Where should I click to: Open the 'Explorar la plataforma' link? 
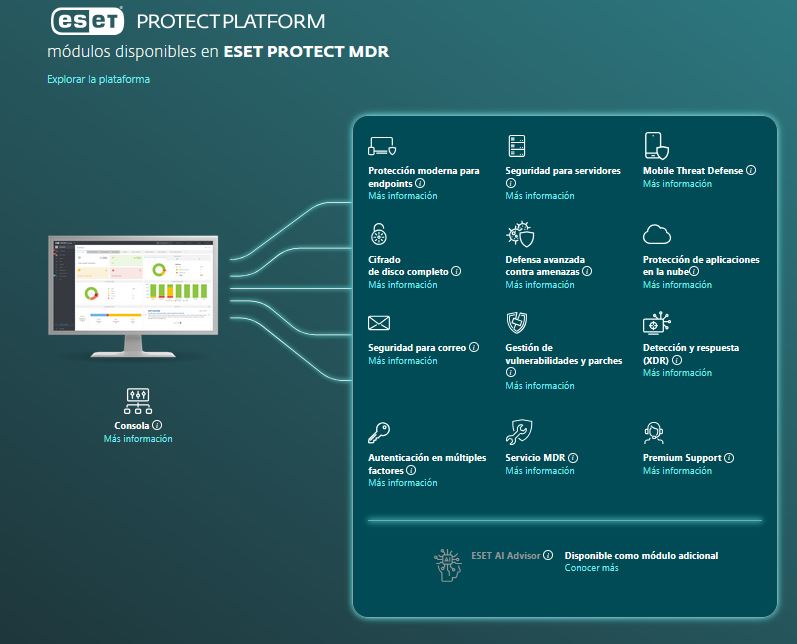click(x=98, y=79)
